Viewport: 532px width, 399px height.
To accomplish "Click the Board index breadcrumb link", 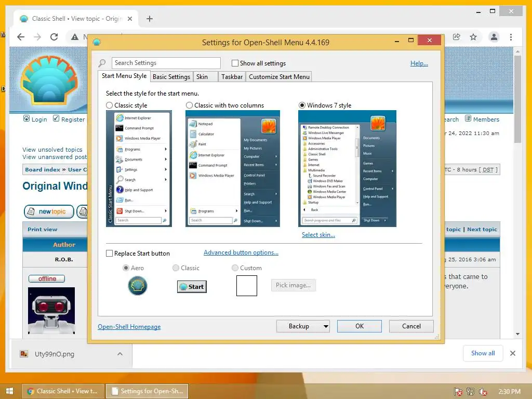I will pyautogui.click(x=43, y=169).
